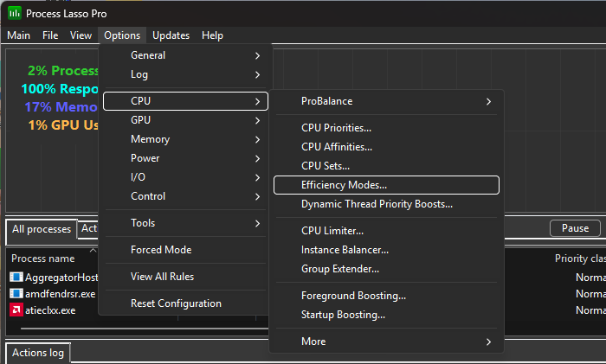Image resolution: width=606 pixels, height=364 pixels.
Task: Open CPU Limiter settings
Action: (386, 231)
